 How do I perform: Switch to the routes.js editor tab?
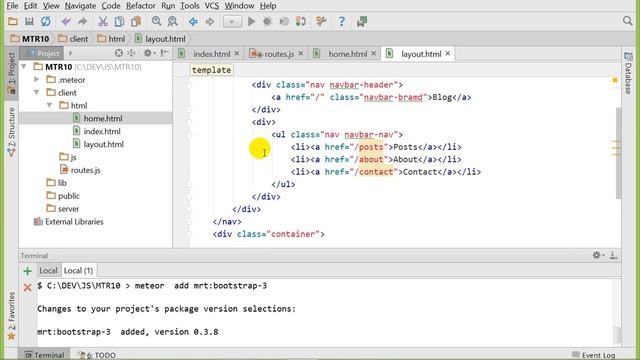[x=279, y=54]
